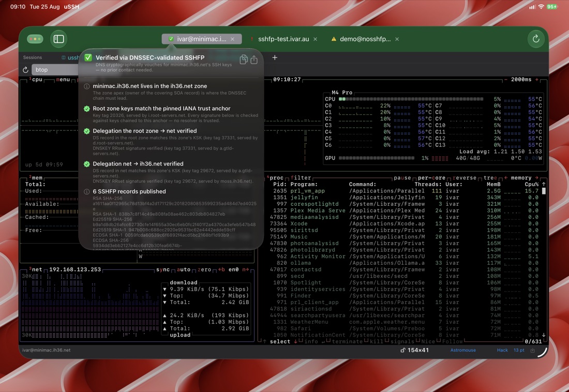Close the demo@nosshfp tab
Viewport: 569px width, 392px height.
click(x=397, y=39)
